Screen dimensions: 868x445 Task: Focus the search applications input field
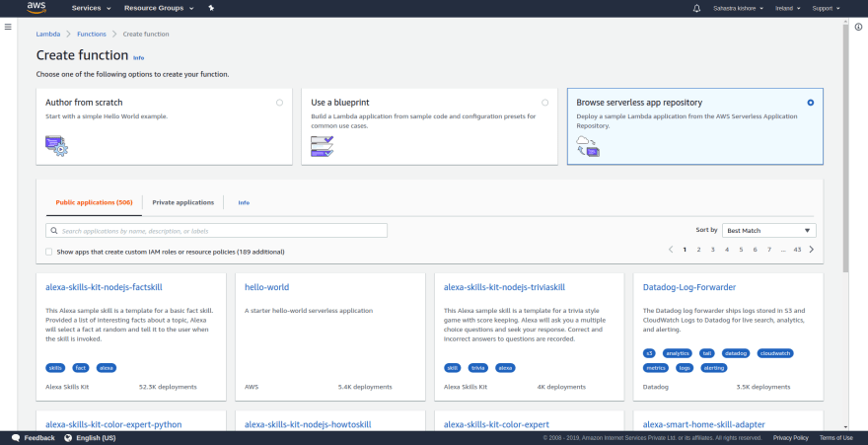click(216, 231)
